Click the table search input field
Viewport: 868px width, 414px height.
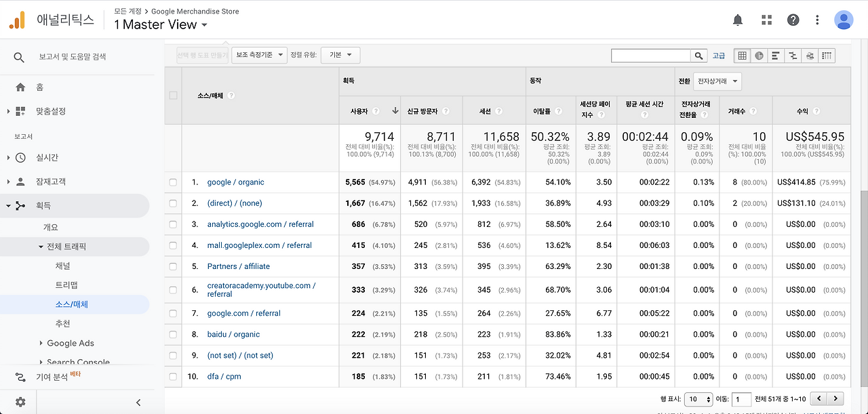[x=651, y=56]
